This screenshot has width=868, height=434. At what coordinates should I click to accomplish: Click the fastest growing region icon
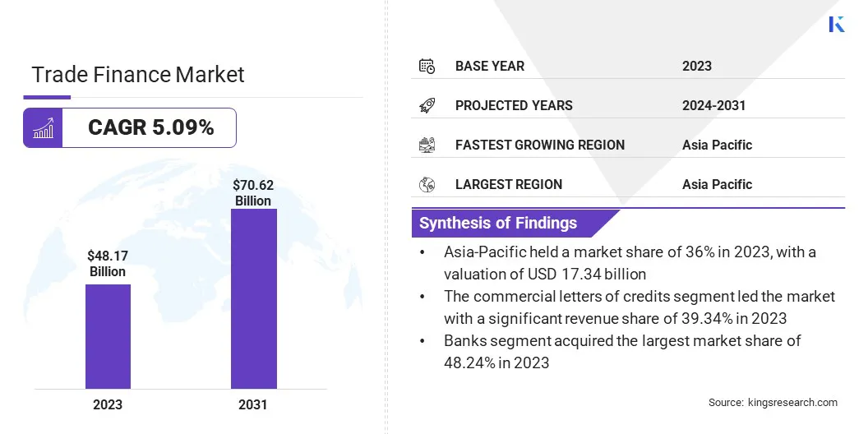click(427, 145)
